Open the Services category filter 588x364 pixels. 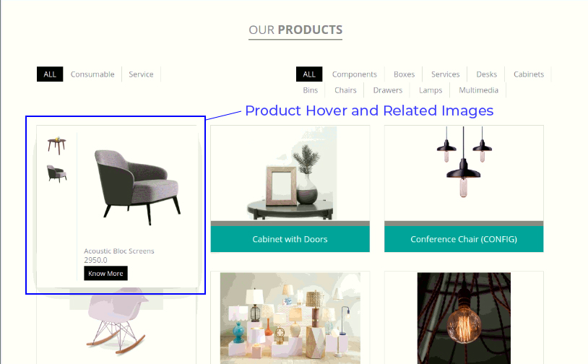(445, 74)
